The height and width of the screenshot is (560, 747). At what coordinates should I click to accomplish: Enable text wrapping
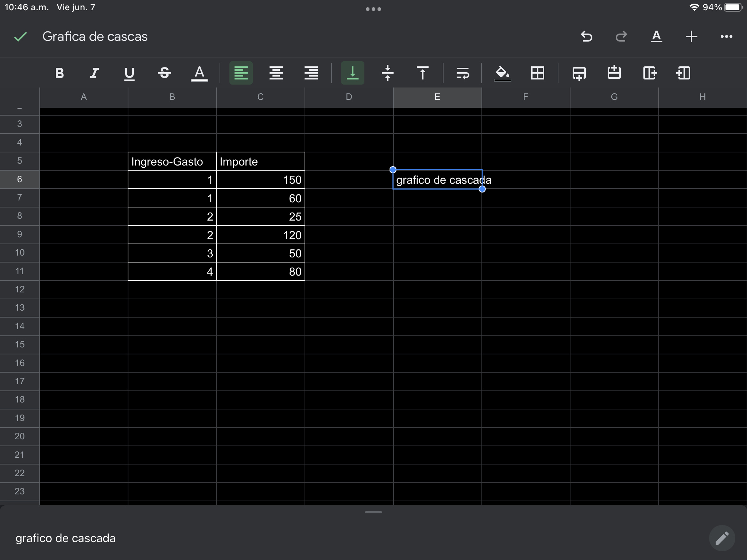pos(462,73)
